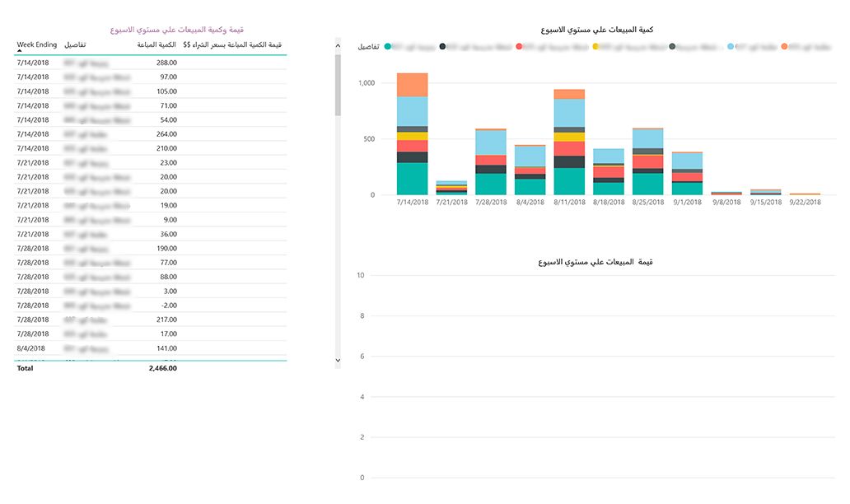The height and width of the screenshot is (504, 850).
Task: Sort by تفاصيل column header in table
Action: 75,44
